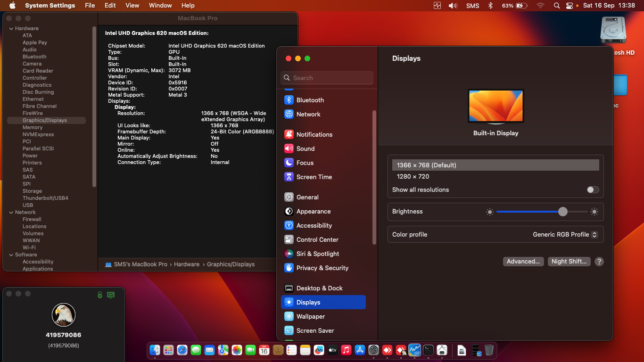Click the Night Shift... button
The width and height of the screenshot is (644, 362).
(569, 262)
